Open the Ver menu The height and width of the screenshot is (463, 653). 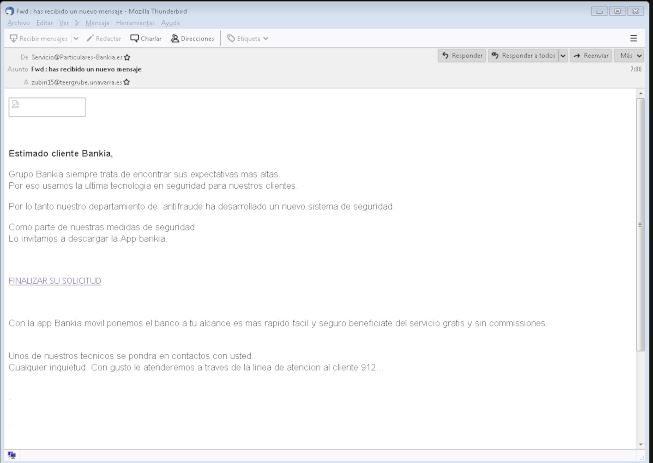[x=64, y=23]
